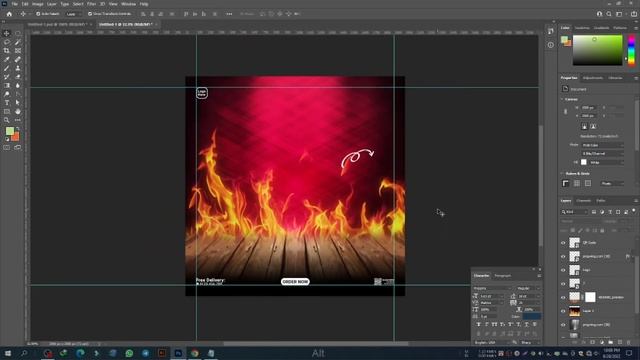Select the Move tool
Image resolution: width=640 pixels, height=360 pixels.
click(7, 33)
